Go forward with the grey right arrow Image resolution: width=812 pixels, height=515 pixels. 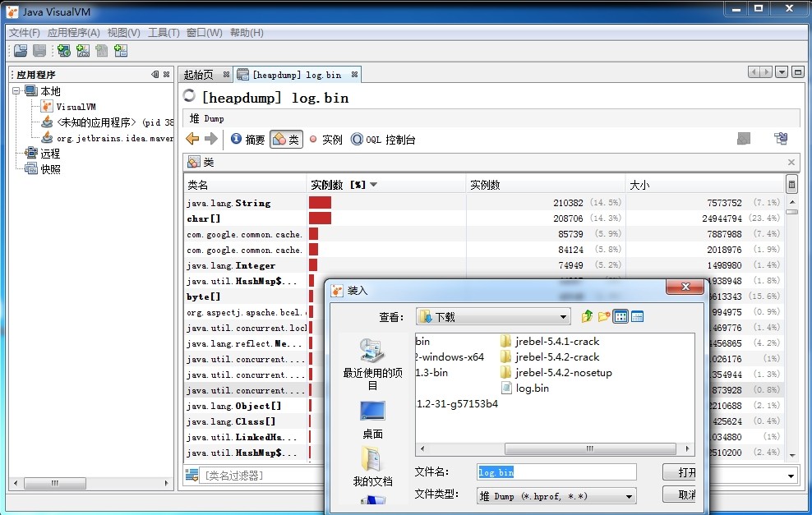point(210,139)
